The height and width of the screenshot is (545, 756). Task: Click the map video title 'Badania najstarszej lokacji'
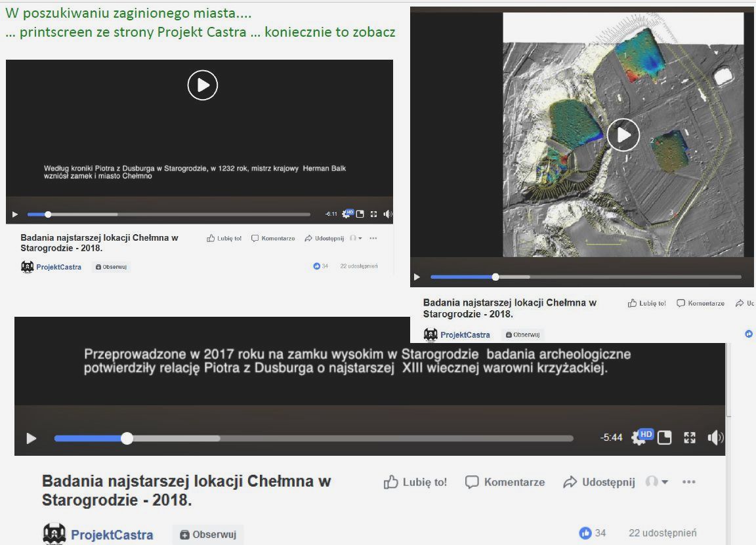(x=510, y=308)
